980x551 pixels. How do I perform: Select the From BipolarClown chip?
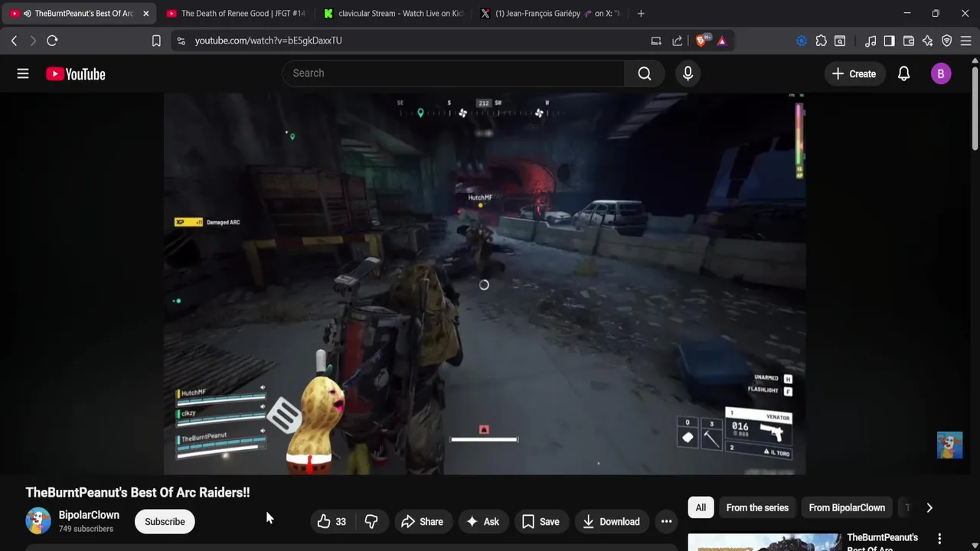pos(847,507)
